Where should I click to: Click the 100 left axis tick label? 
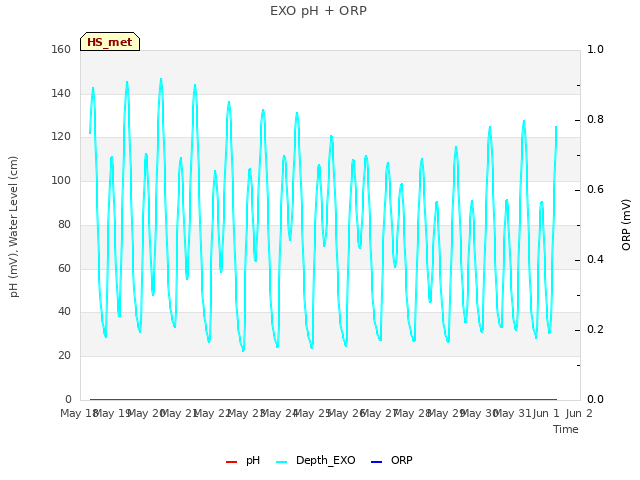pyautogui.click(x=61, y=180)
